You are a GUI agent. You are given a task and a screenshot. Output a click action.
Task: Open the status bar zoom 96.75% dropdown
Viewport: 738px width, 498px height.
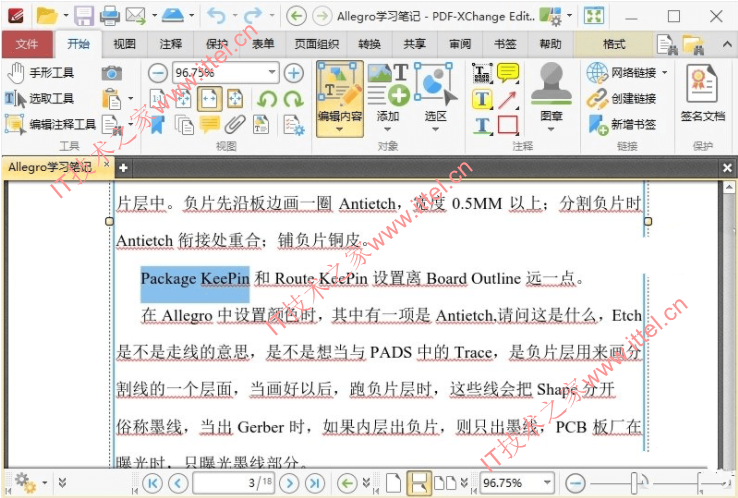[547, 482]
